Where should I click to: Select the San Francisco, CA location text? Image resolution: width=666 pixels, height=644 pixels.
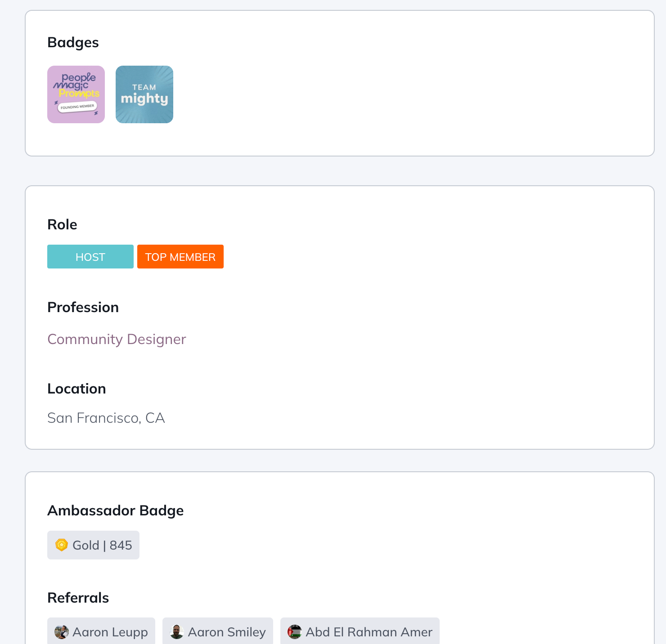pyautogui.click(x=106, y=417)
